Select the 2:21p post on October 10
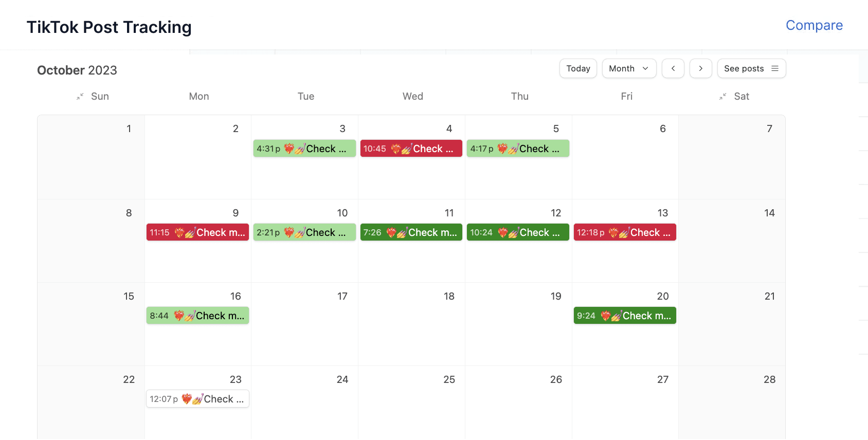This screenshot has width=868, height=440. [x=304, y=232]
